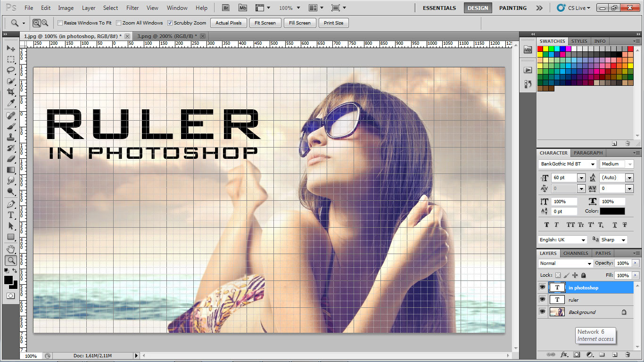Select the Brush tool
Image resolution: width=644 pixels, height=362 pixels.
(x=10, y=126)
